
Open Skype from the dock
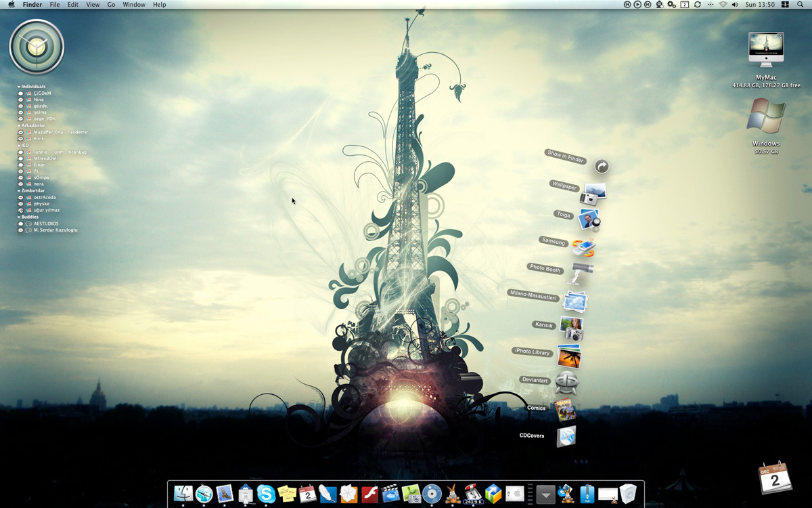266,494
